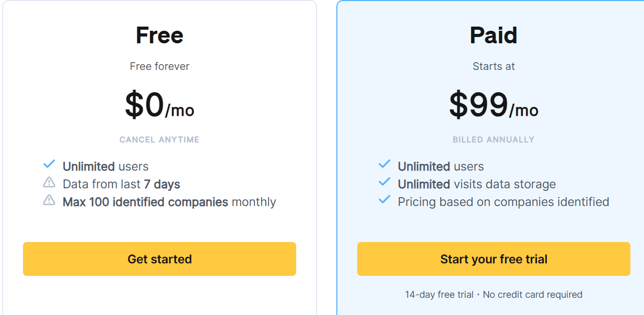Click Start your free trial
The height and width of the screenshot is (315, 644).
coord(494,259)
